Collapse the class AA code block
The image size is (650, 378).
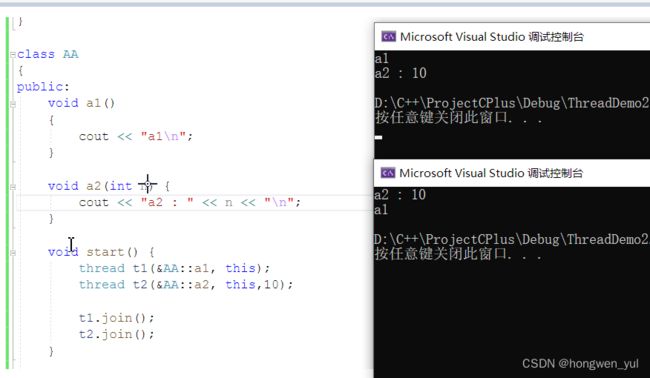[x=13, y=54]
